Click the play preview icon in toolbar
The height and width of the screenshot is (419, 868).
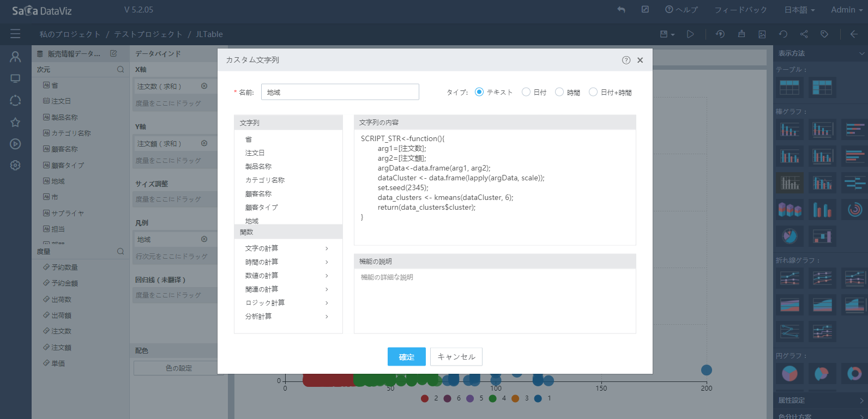click(x=690, y=34)
